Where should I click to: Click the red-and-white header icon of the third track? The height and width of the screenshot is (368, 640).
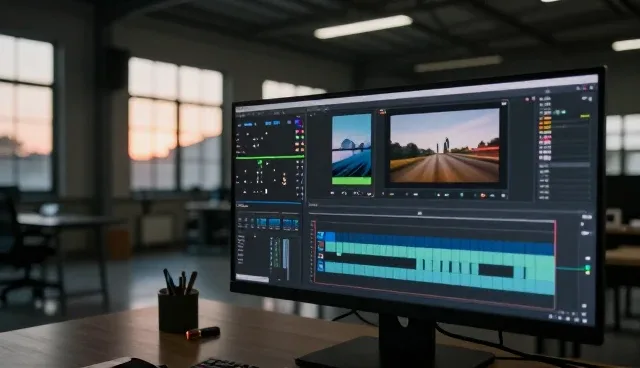(321, 256)
